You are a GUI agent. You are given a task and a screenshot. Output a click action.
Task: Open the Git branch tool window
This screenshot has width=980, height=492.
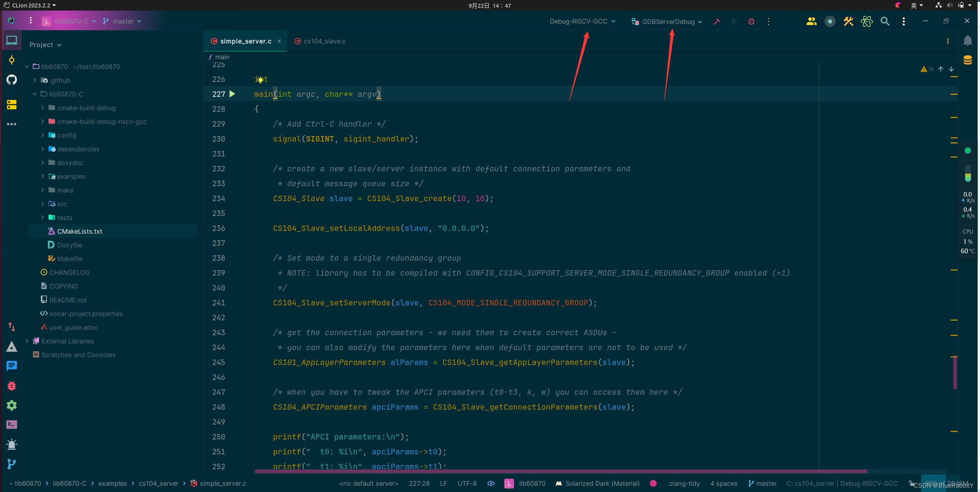(11, 464)
